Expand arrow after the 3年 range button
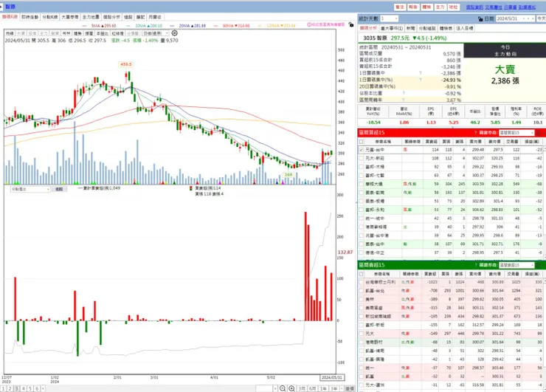This screenshot has height=392, width=546. coord(341,388)
